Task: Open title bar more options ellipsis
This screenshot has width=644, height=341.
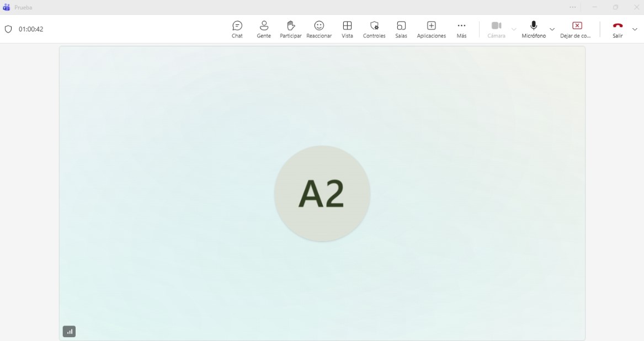Action: [x=572, y=7]
